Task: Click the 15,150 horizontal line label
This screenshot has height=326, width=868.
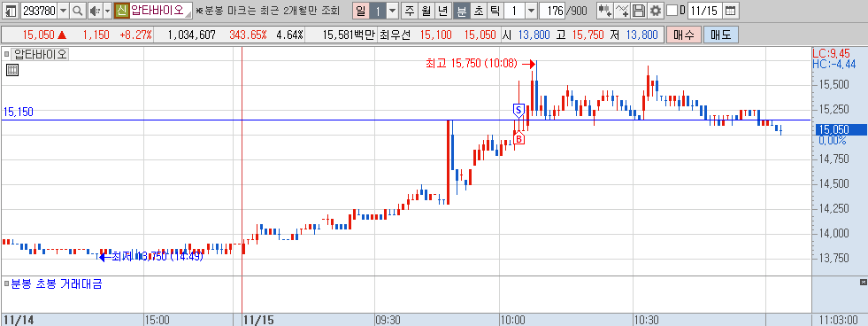Action: [19, 112]
